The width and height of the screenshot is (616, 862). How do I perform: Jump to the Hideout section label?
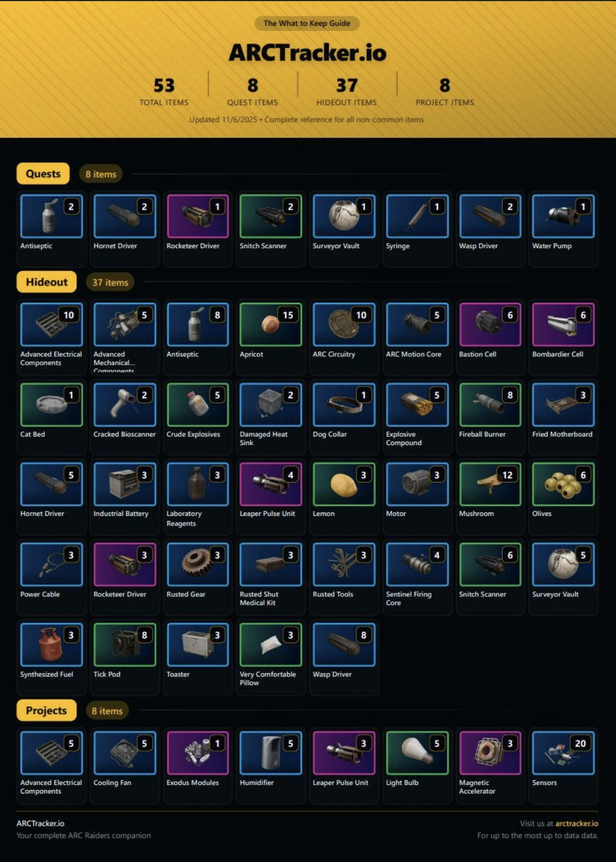pyautogui.click(x=47, y=282)
